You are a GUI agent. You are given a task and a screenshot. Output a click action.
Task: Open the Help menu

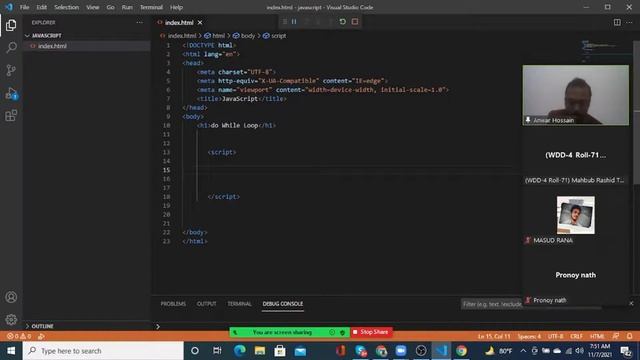(x=176, y=7)
